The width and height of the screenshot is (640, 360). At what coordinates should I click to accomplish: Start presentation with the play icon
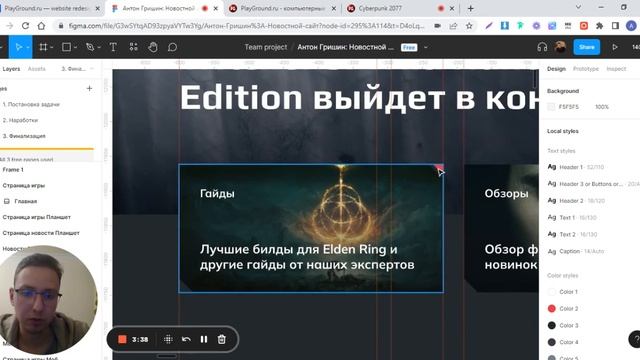coord(615,47)
